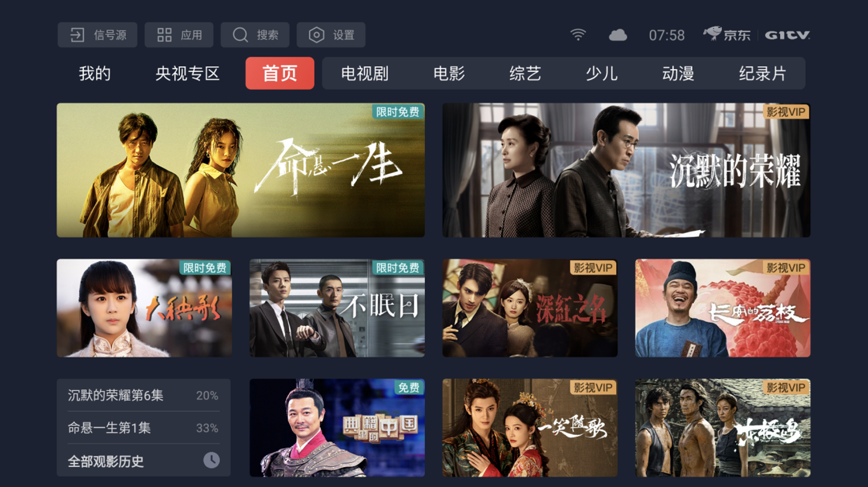
Task: Click the cloud status icon
Action: (617, 35)
